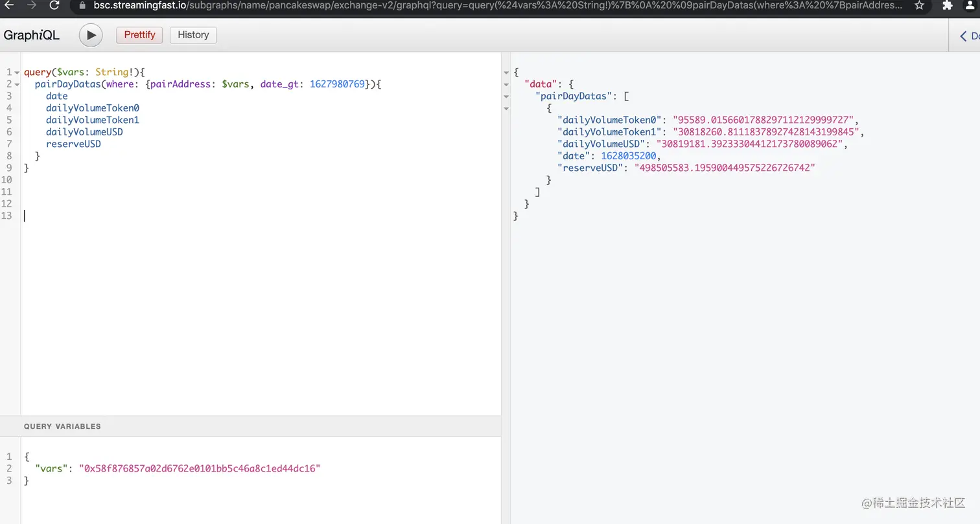The height and width of the screenshot is (524, 980).
Task: Click the "dailyVolumeUSD" key in the results
Action: [x=601, y=144]
